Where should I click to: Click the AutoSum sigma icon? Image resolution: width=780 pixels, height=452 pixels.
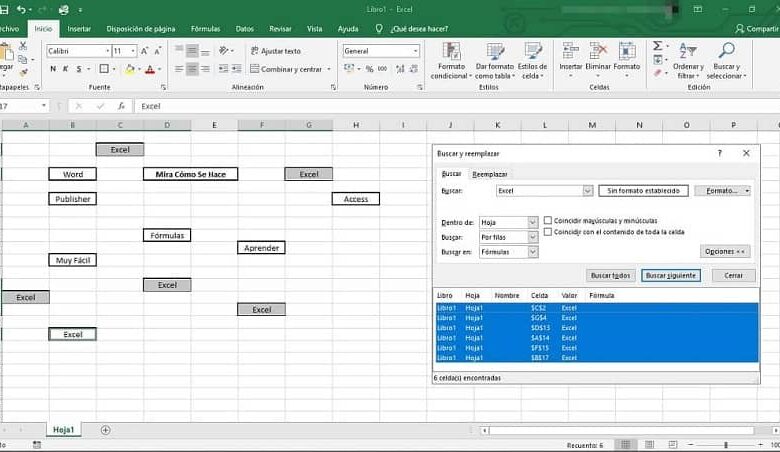point(658,46)
